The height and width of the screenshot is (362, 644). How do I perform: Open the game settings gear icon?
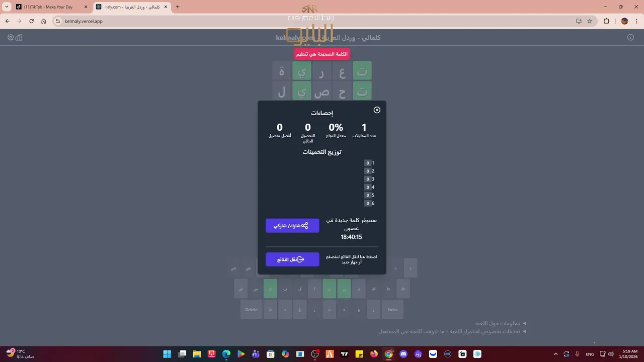(x=11, y=37)
